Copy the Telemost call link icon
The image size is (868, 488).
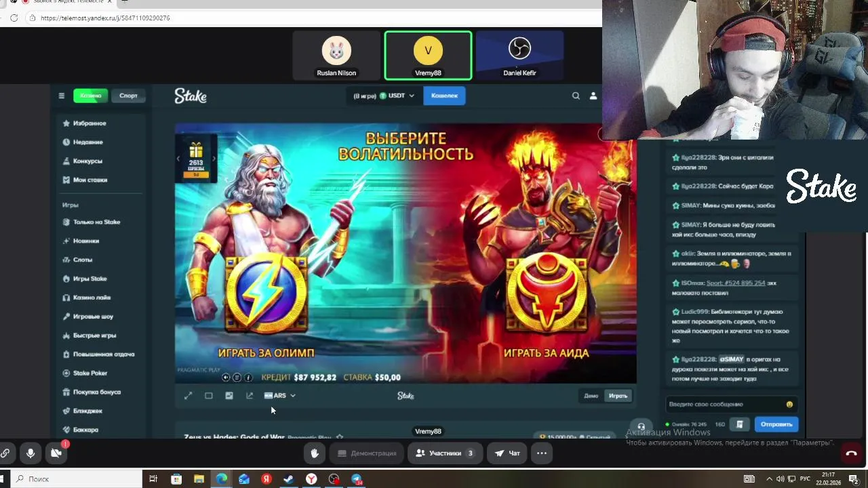(5, 453)
